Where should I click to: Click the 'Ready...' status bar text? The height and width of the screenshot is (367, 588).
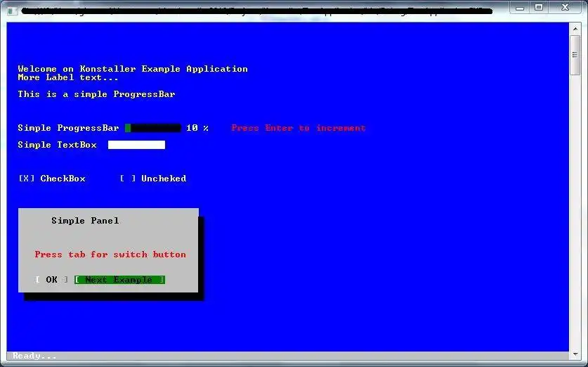[x=34, y=356]
